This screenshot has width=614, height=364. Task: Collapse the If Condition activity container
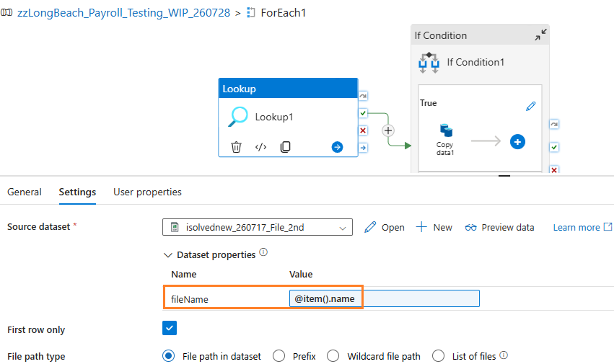[x=541, y=35]
